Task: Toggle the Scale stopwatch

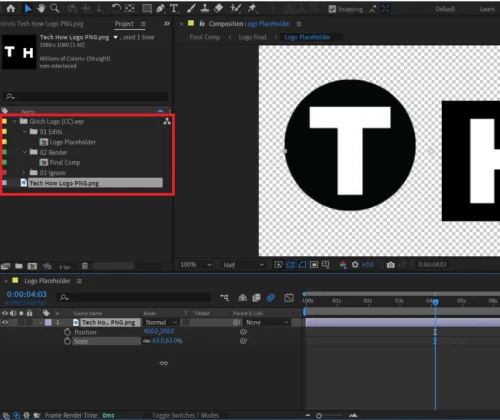Action: tap(67, 341)
